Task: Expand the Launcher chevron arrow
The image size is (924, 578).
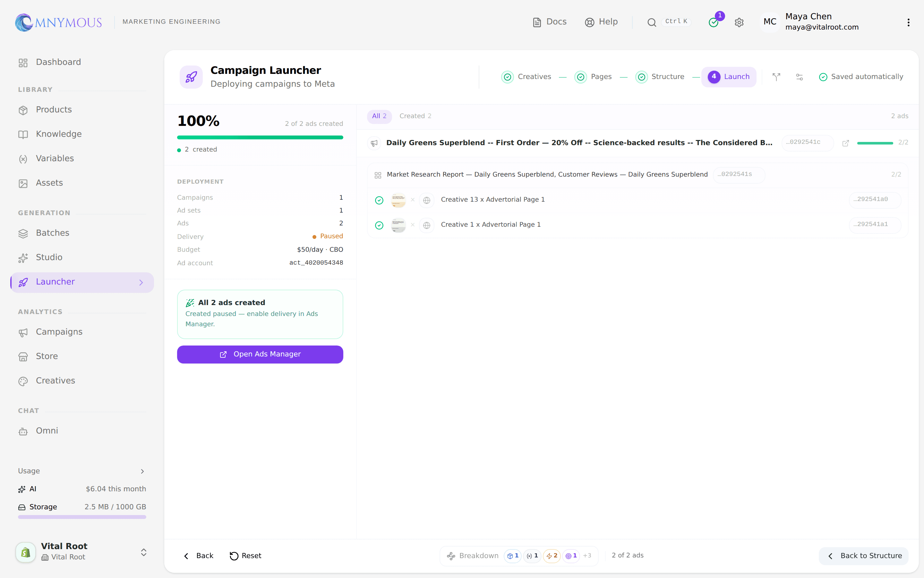Action: (141, 283)
